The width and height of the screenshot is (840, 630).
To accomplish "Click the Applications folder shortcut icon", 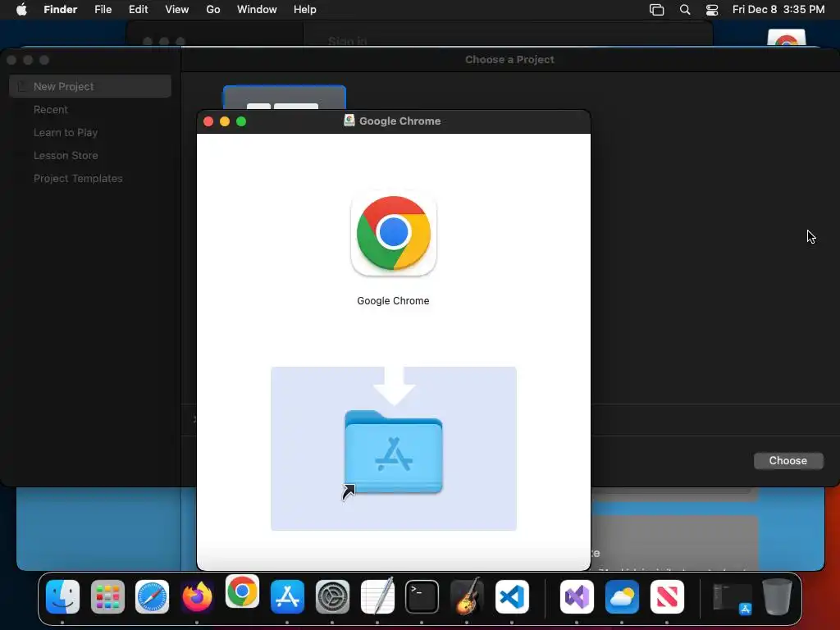I will tap(393, 453).
